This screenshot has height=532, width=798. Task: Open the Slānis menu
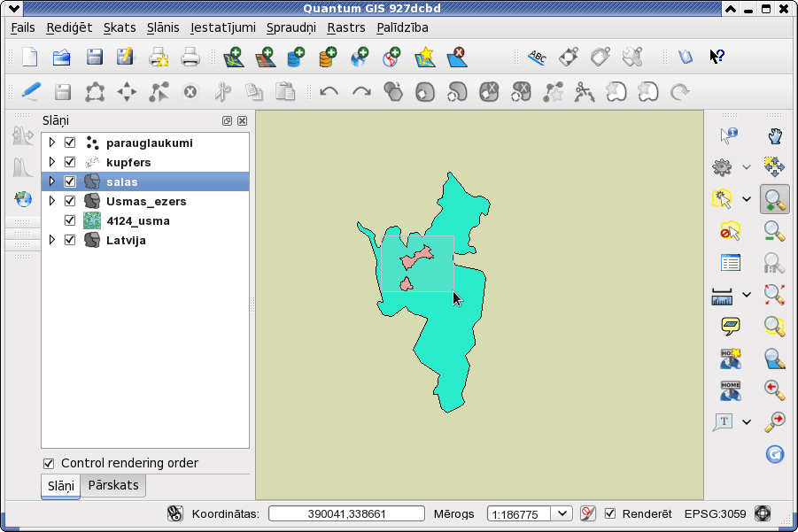click(x=163, y=27)
